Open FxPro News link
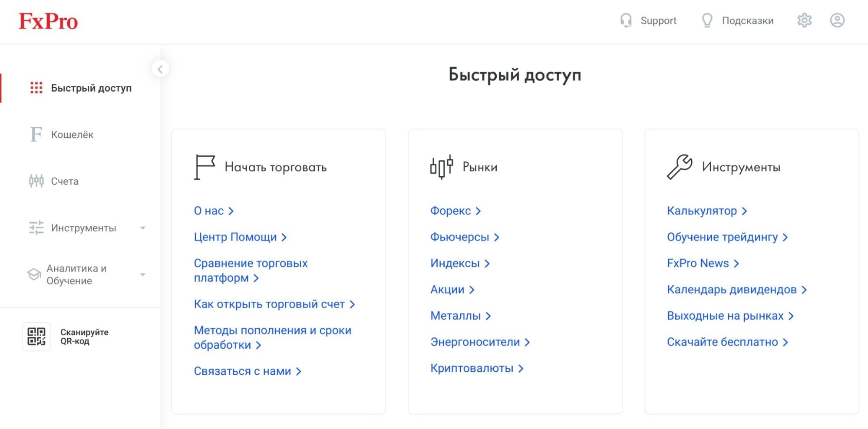Image resolution: width=868 pixels, height=429 pixels. [703, 264]
